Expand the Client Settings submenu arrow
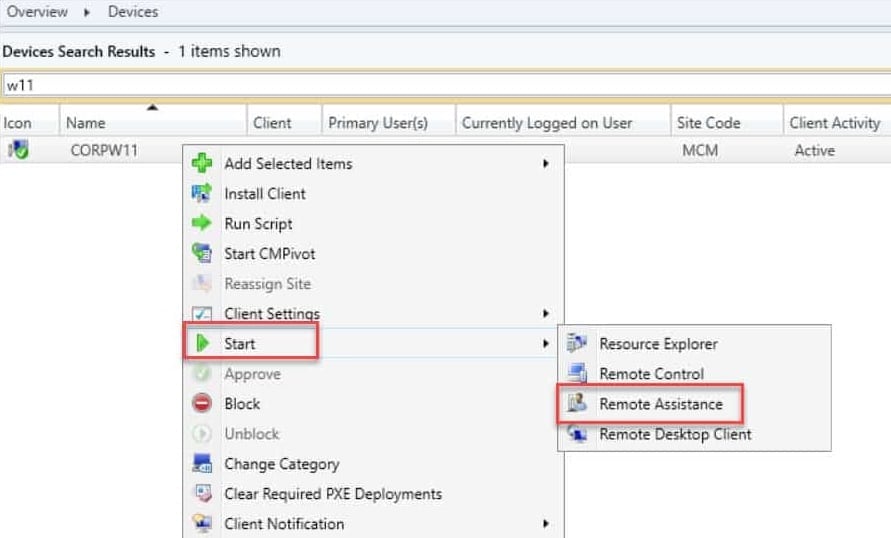The height and width of the screenshot is (538, 891). (546, 314)
